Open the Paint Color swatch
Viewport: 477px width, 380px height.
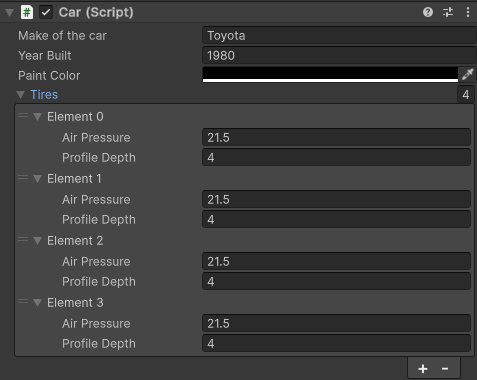pos(330,74)
